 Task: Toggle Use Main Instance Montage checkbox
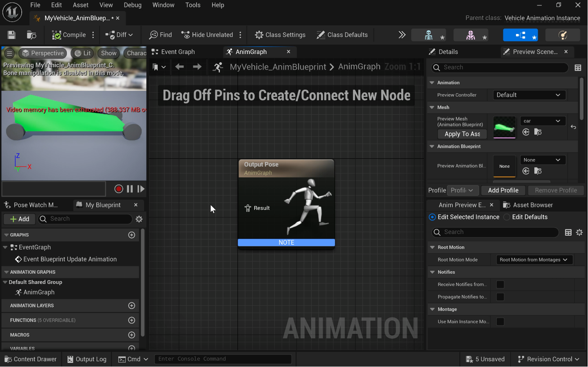(500, 322)
